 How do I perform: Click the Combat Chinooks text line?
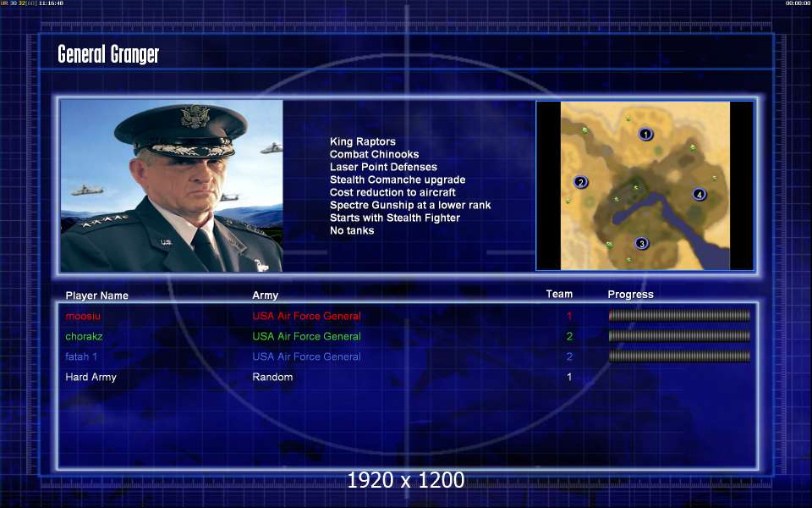click(375, 154)
